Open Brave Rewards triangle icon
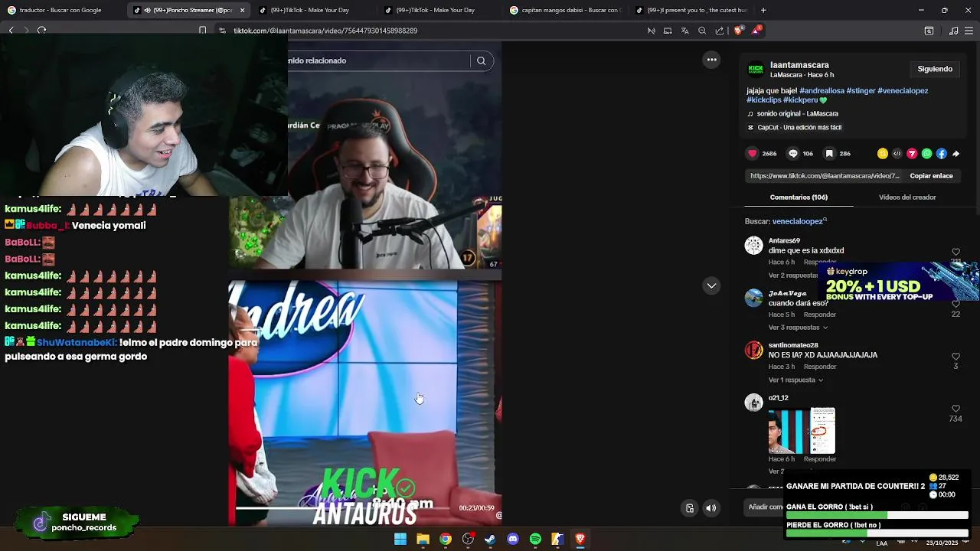This screenshot has width=980, height=551. pyautogui.click(x=756, y=31)
